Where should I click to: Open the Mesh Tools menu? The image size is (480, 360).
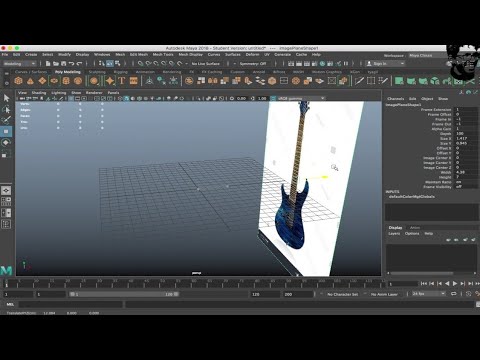coord(163,54)
